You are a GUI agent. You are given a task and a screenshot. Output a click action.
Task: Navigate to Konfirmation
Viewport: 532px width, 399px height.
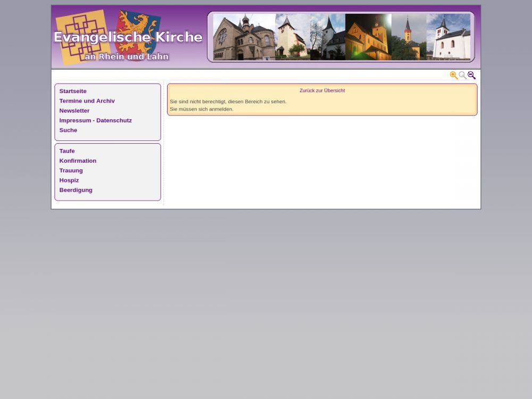click(x=78, y=161)
